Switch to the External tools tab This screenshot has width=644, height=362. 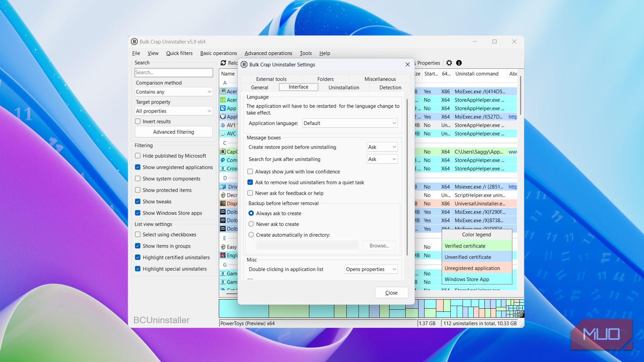pos(271,79)
